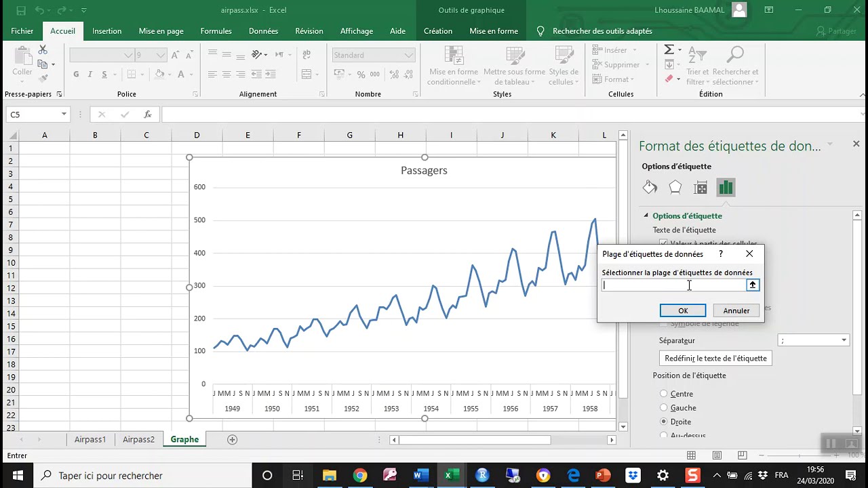This screenshot has height=488, width=868.
Task: Select the Centre label position
Action: coord(664,394)
